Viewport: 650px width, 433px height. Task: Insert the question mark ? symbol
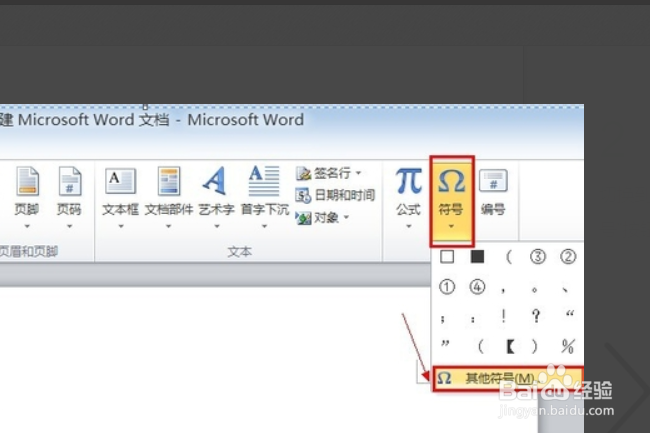536,316
